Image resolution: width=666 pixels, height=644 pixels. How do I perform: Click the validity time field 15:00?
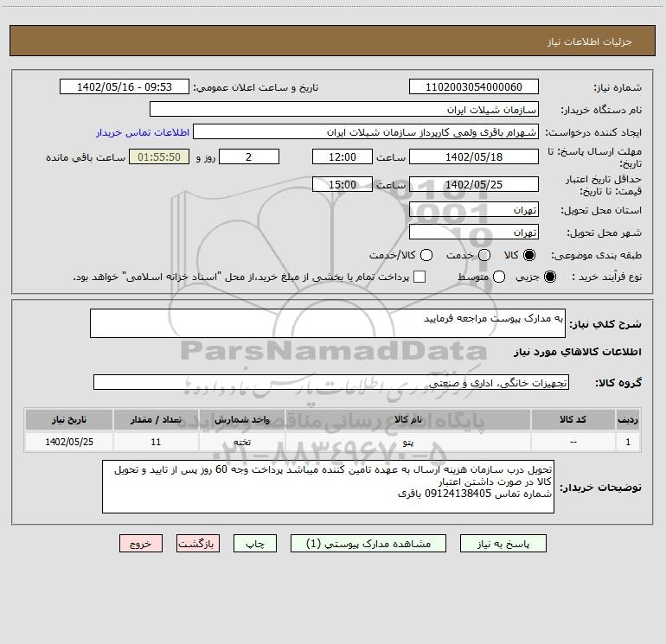coord(343,184)
